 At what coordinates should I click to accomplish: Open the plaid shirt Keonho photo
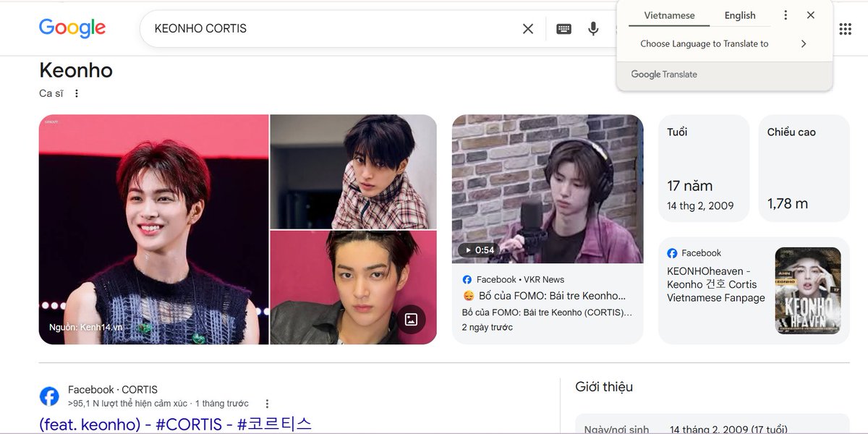pos(353,171)
